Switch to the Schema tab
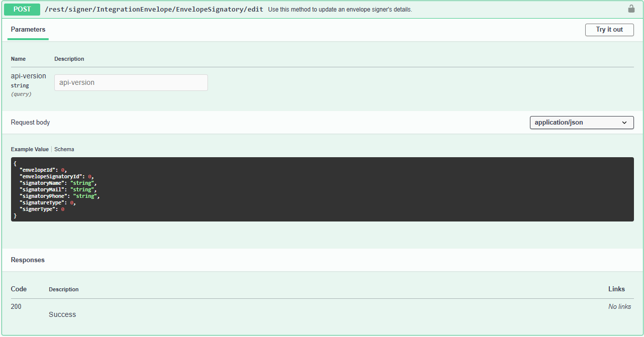 tap(64, 149)
